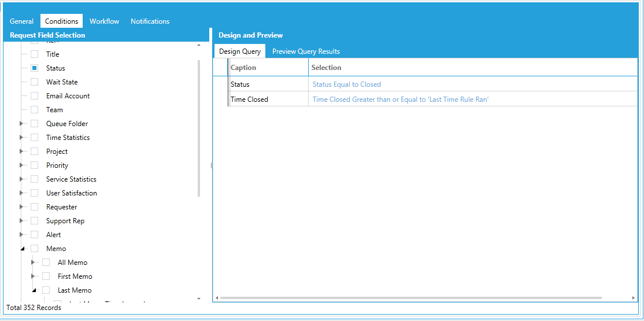644x321 pixels.
Task: Expand the Support Rep node
Action: click(21, 221)
